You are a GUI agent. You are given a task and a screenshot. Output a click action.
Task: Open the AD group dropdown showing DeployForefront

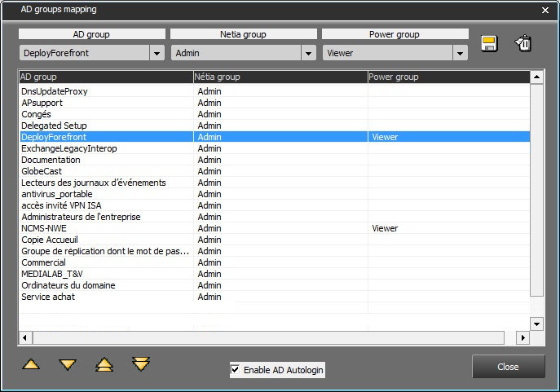pos(157,53)
